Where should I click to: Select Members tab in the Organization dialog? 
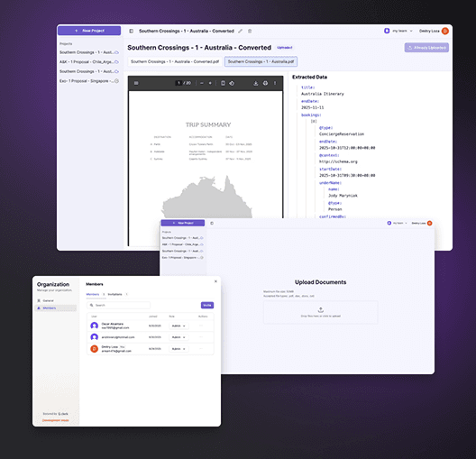pyautogui.click(x=93, y=295)
